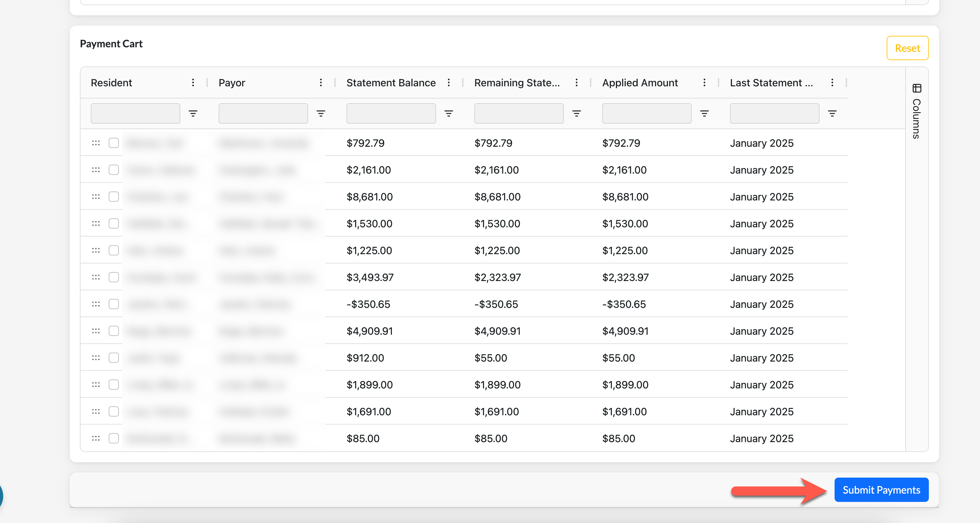Click the Last Statement filter icon
980x523 pixels.
pos(832,113)
